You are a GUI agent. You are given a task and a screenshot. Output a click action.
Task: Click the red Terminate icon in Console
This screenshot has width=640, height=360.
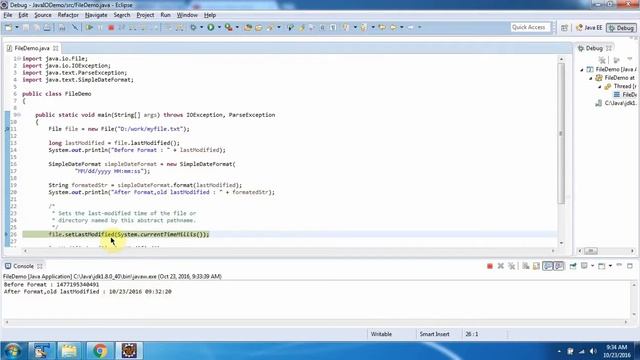click(490, 266)
